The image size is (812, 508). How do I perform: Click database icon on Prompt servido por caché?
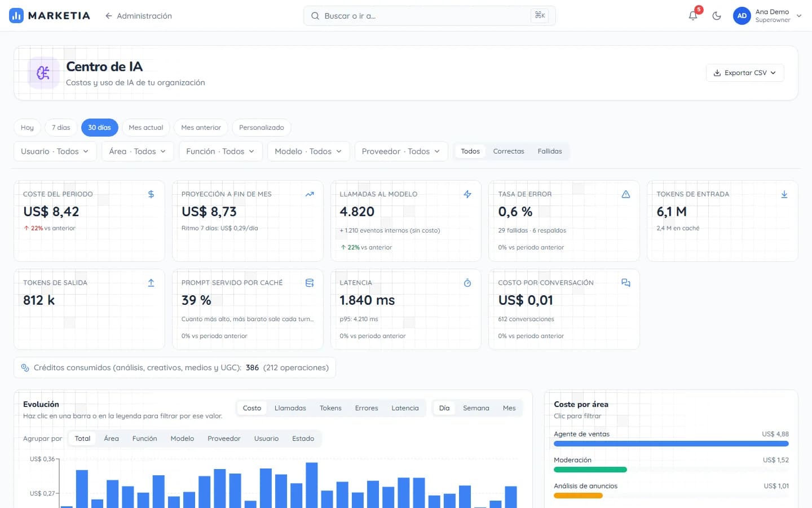click(x=310, y=283)
